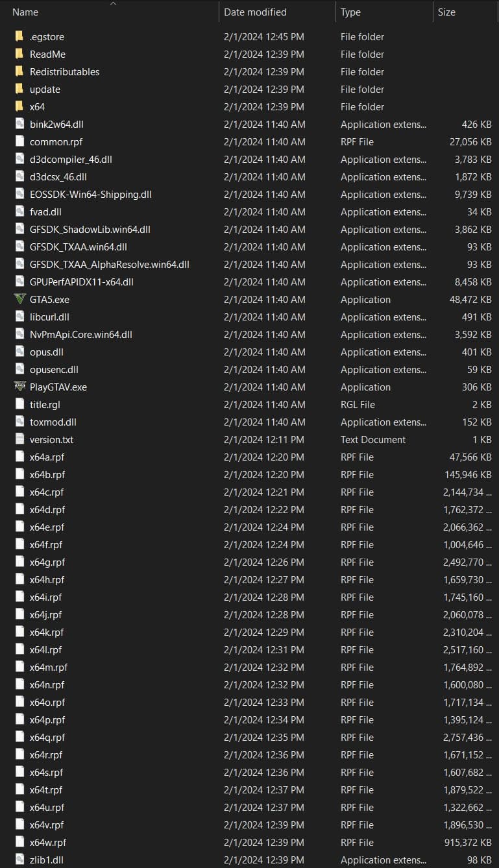This screenshot has width=499, height=868.
Task: Select the Redistributables folder icon
Action: point(19,71)
